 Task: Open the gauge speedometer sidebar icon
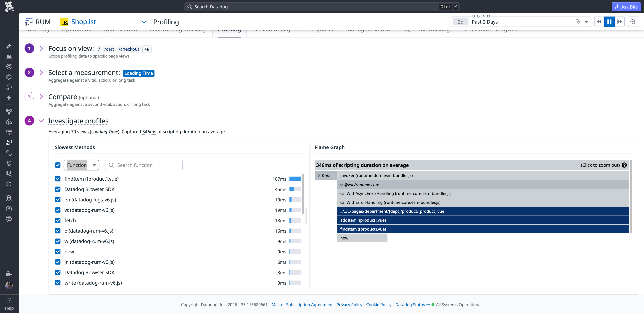click(9, 208)
